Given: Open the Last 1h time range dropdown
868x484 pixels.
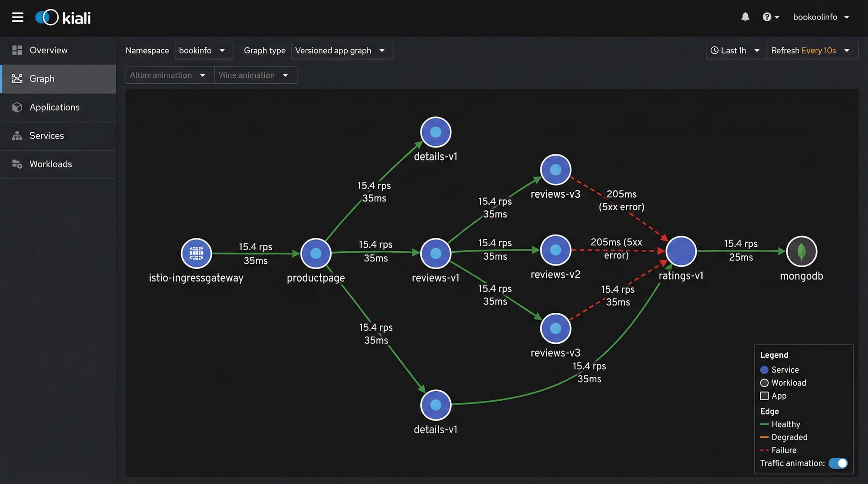Looking at the screenshot, I should point(736,50).
